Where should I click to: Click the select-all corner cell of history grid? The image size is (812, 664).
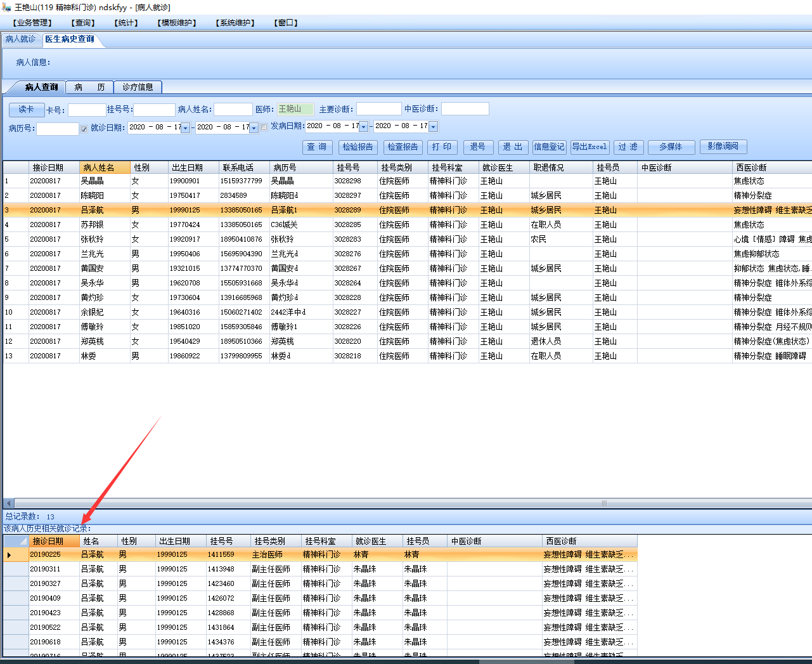[x=16, y=541]
